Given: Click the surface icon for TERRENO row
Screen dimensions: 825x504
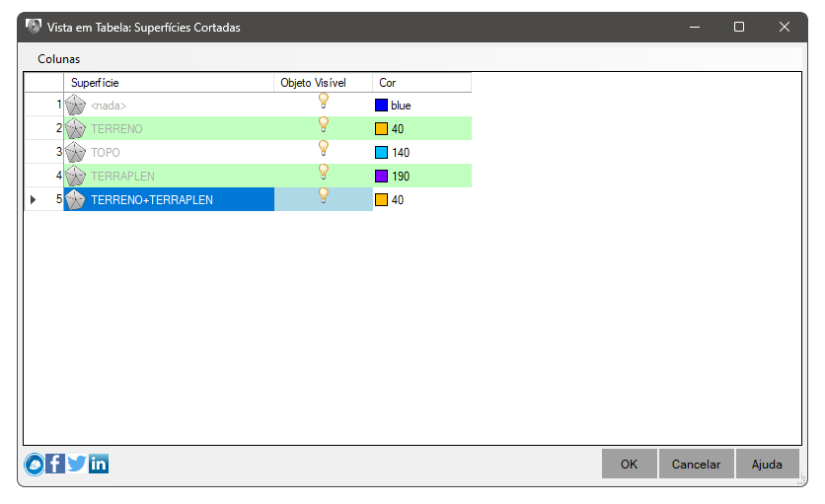Looking at the screenshot, I should pos(75,128).
